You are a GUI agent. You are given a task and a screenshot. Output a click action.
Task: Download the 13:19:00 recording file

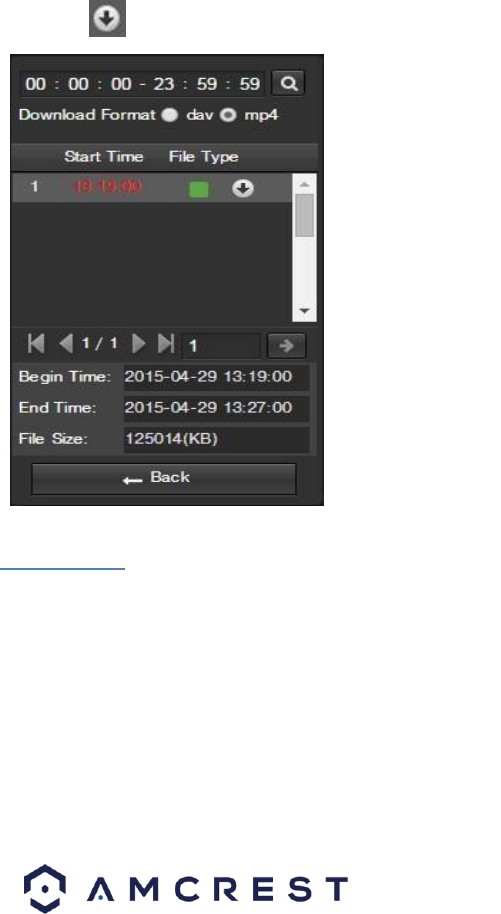pyautogui.click(x=243, y=188)
